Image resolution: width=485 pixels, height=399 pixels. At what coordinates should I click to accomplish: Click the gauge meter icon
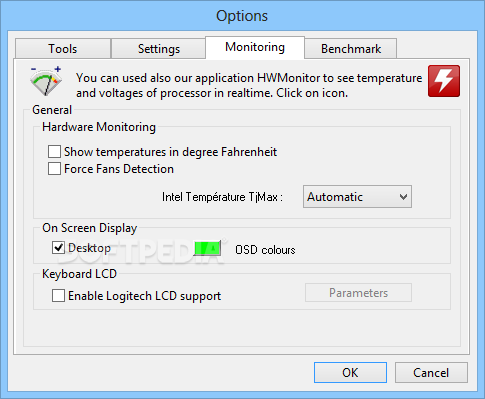[x=46, y=81]
